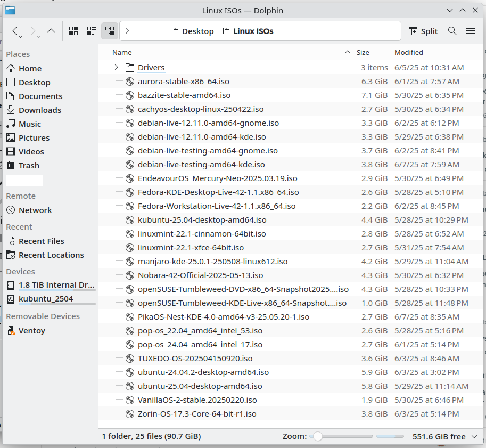Select PikaOS-Nest-KDE-4.0 iso file
This screenshot has height=448, width=486.
[224, 317]
